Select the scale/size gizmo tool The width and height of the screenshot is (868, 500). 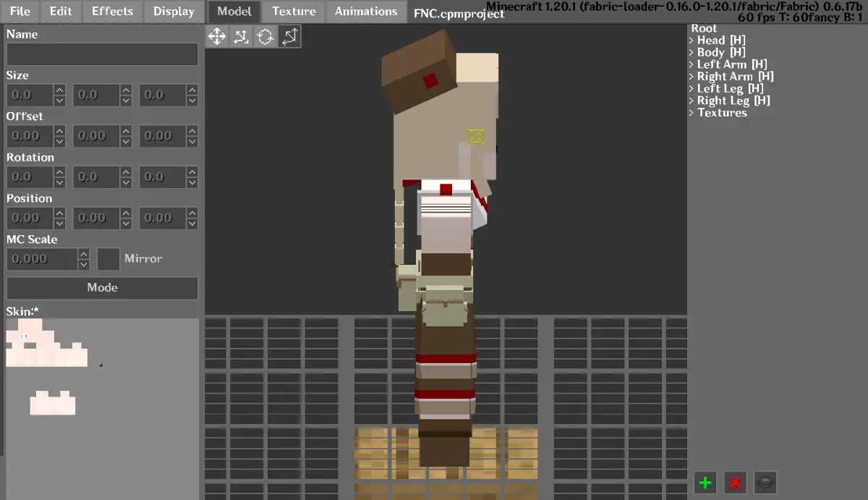point(241,36)
